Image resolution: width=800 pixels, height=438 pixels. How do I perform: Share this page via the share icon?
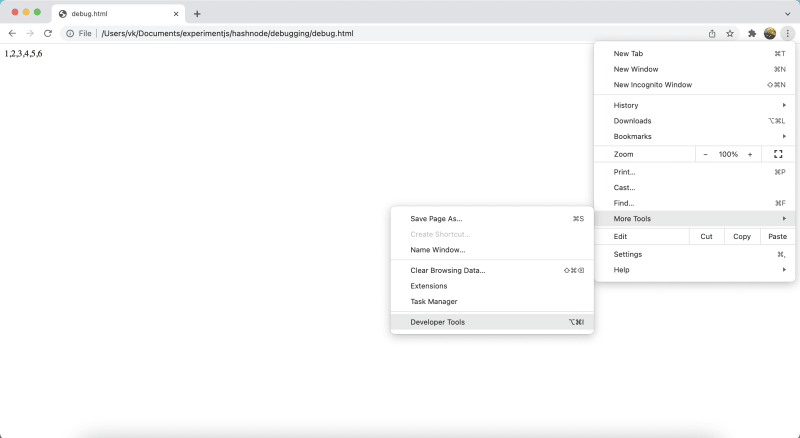coord(712,34)
